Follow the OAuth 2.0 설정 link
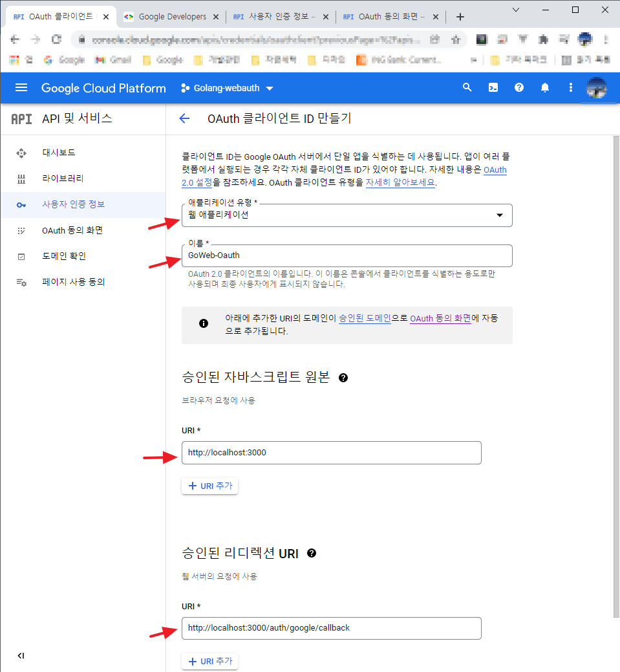Viewport: 620px width, 672px height. click(197, 182)
